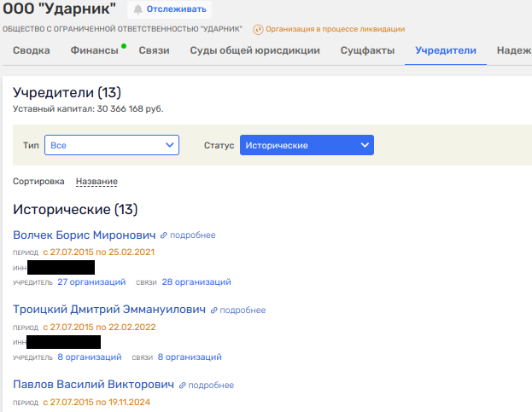
Task: Open Суды общей юрисдикции tab
Action: (254, 50)
